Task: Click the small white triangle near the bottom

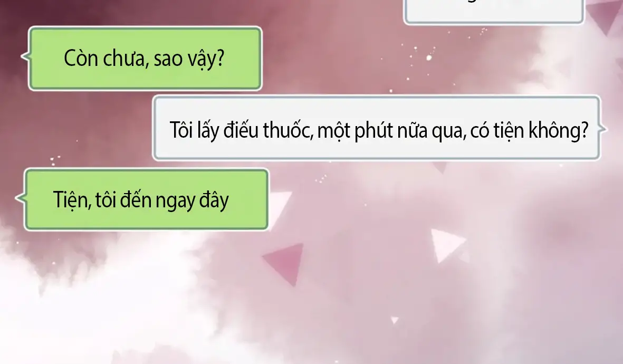Action: click(x=394, y=320)
